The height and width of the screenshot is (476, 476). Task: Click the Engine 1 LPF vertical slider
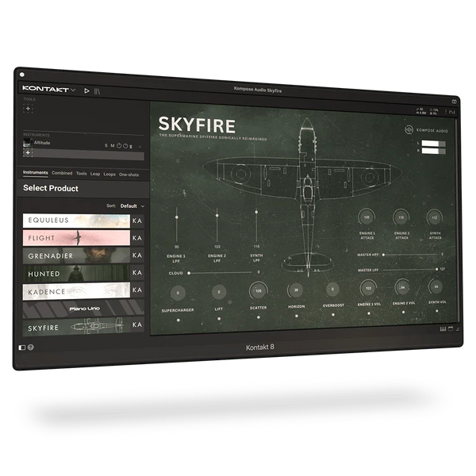[177, 225]
